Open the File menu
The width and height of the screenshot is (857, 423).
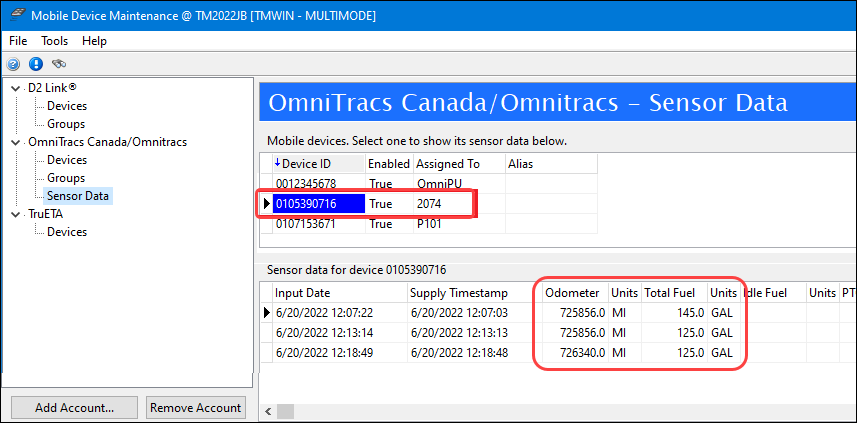point(18,41)
